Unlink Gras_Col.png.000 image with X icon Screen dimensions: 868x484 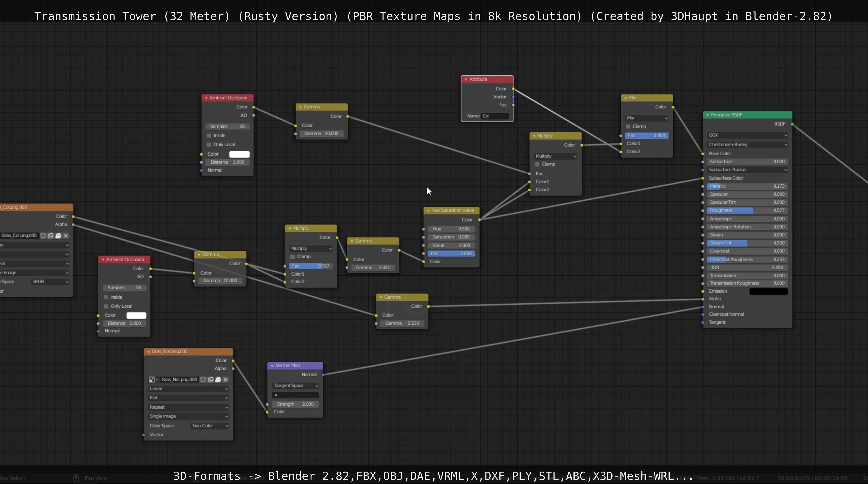click(66, 236)
